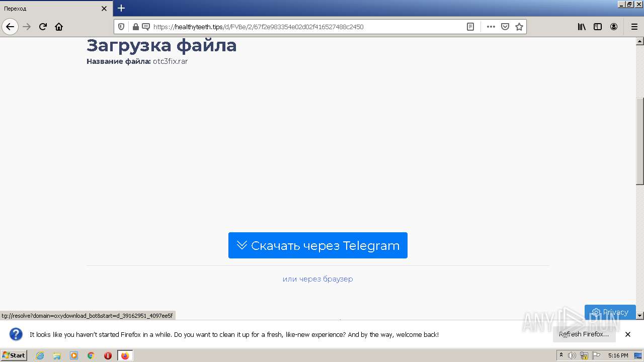Open a new tab

pyautogui.click(x=121, y=8)
